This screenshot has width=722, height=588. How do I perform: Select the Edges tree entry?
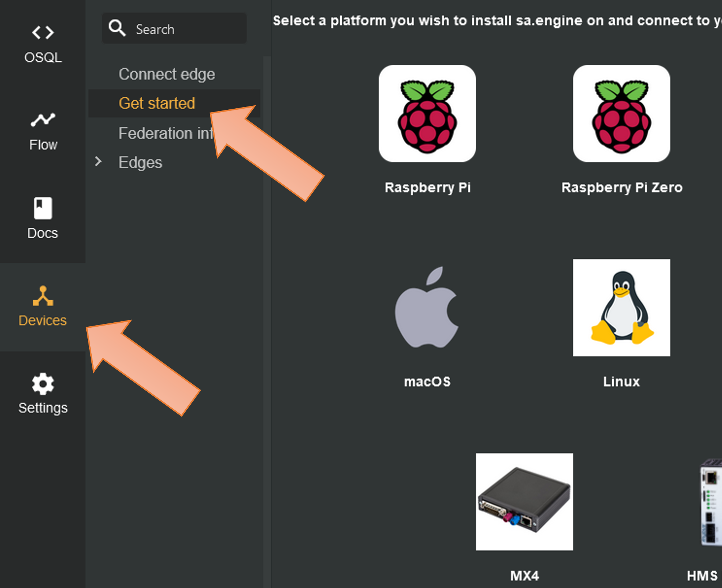coord(140,162)
